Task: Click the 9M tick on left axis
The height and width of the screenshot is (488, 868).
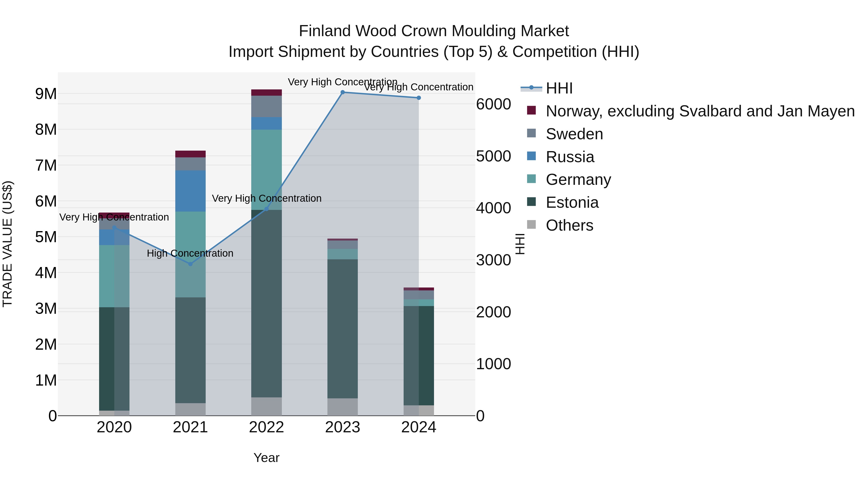Action: pos(46,94)
